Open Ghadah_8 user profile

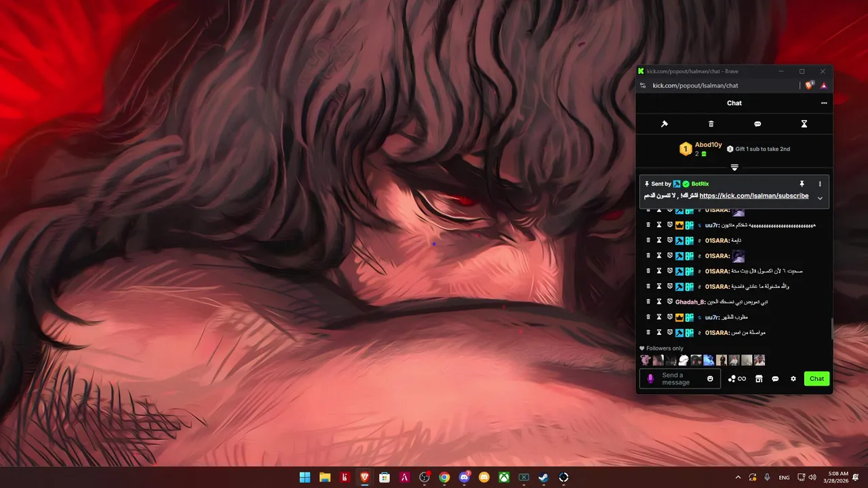[690, 302]
